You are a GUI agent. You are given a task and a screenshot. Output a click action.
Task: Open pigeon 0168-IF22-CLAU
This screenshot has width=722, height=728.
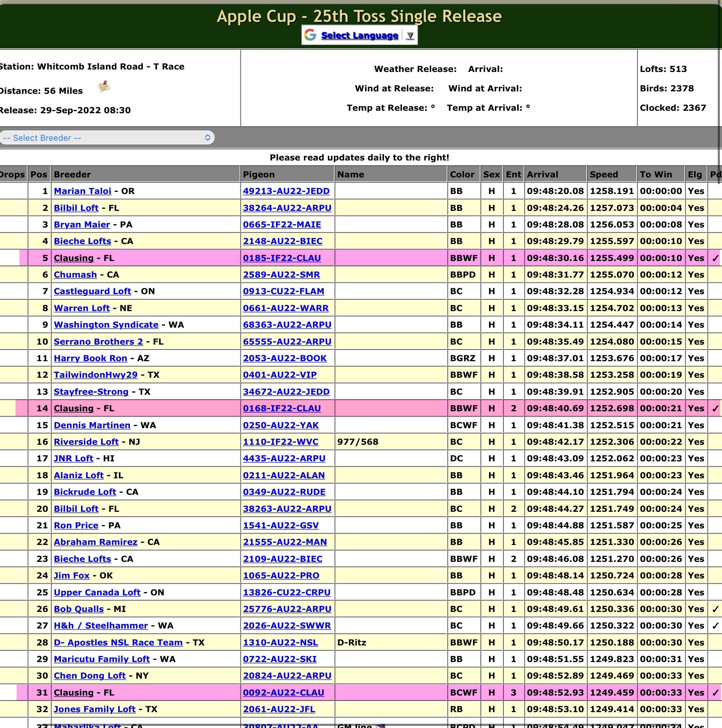tap(282, 408)
